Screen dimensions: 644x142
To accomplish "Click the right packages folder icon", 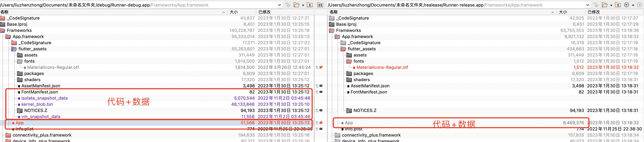I will click(349, 73).
